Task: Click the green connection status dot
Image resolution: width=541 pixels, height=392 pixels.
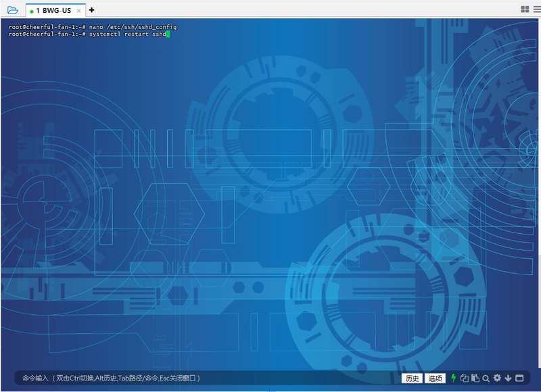Action: point(32,10)
